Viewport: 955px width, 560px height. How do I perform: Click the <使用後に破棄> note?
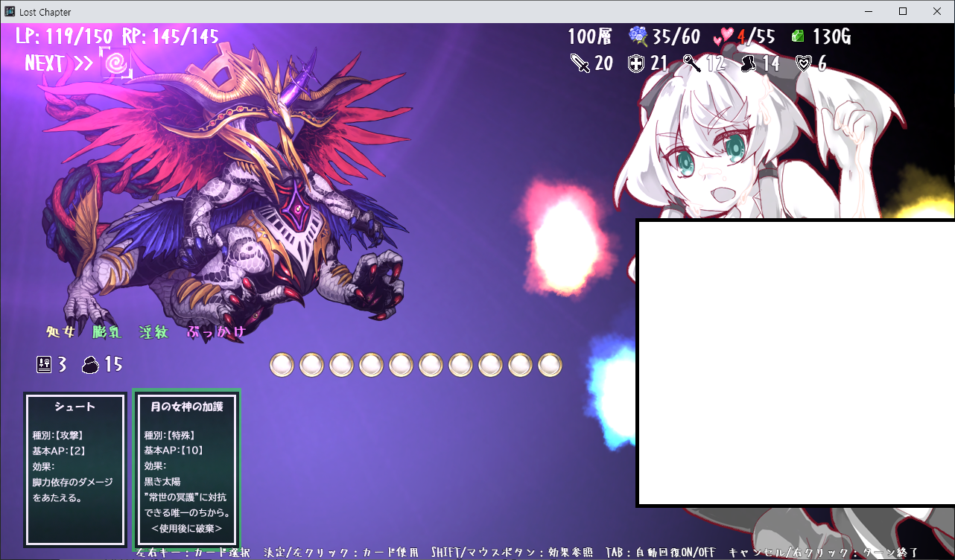(x=186, y=529)
